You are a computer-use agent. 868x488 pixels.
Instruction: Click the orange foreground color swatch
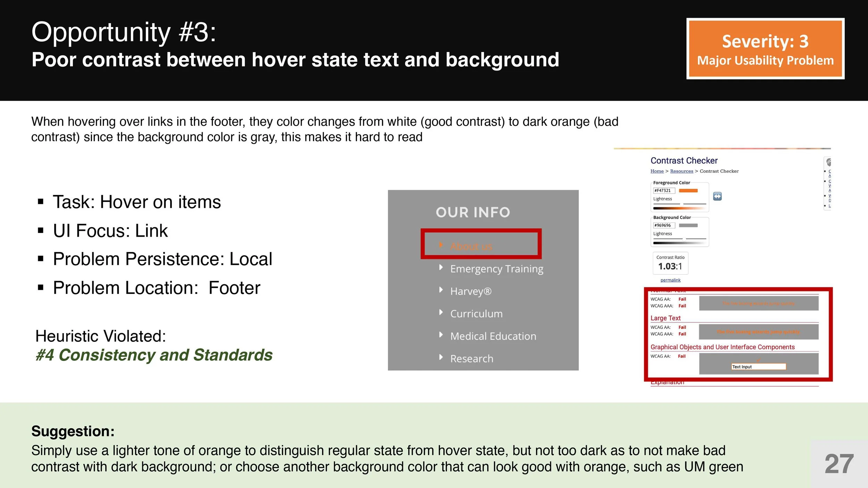coord(688,191)
